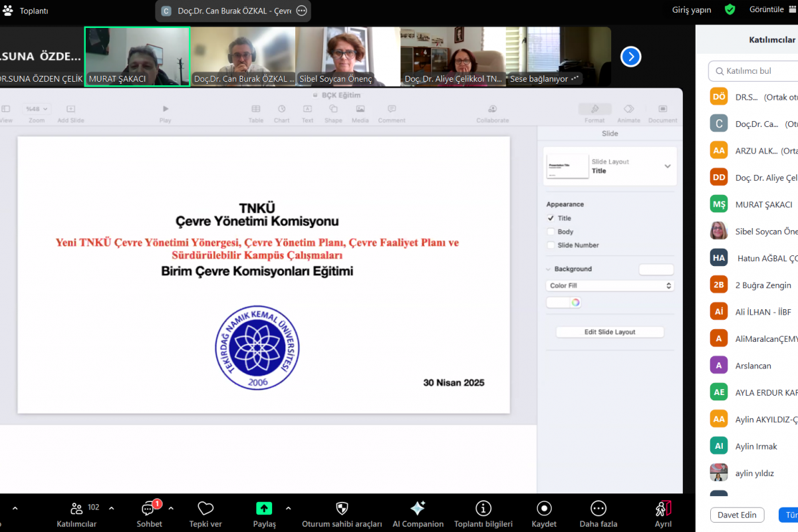
Task: Select Sibel Soycan Önenç video thumbnail
Action: coord(347,57)
